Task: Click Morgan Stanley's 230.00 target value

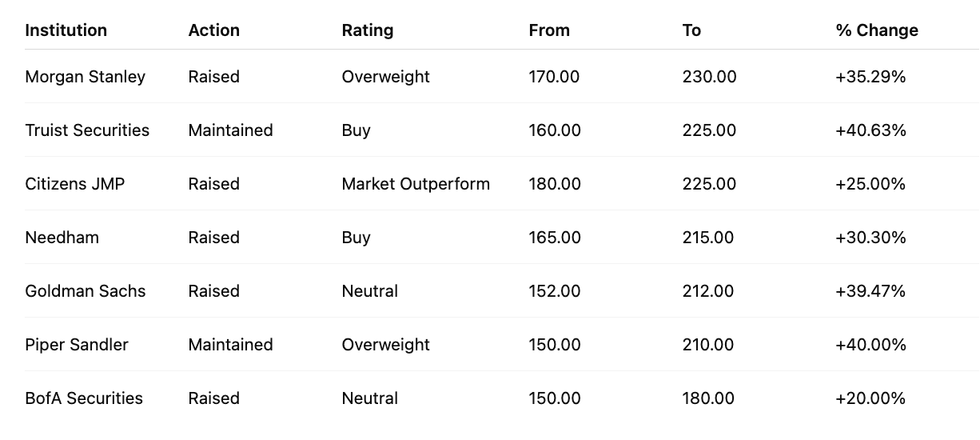Action: 709,77
